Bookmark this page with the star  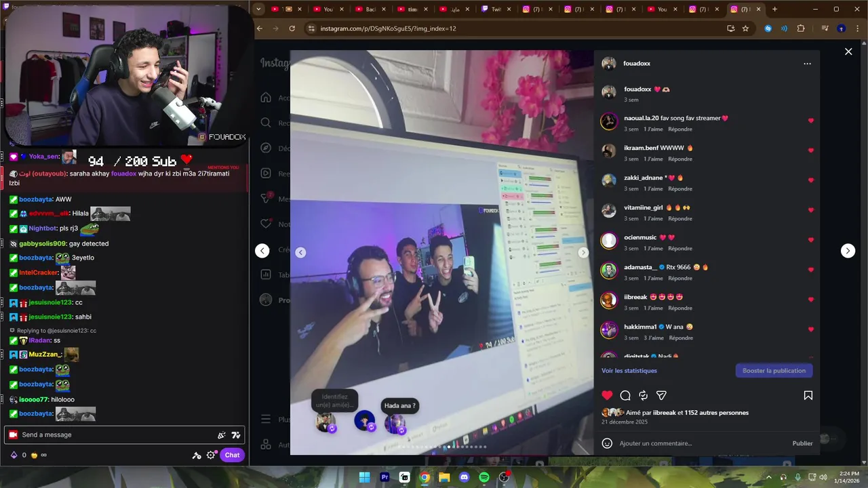click(745, 28)
